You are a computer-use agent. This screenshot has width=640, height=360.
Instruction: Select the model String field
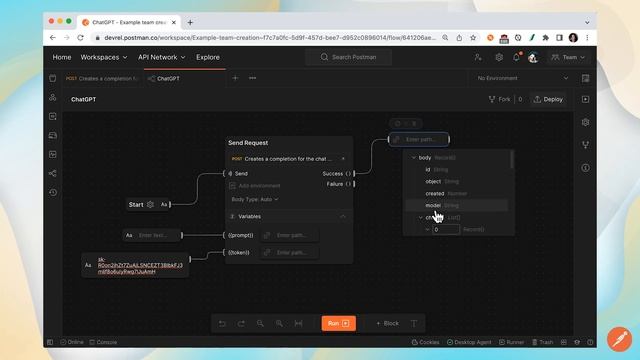(x=457, y=205)
